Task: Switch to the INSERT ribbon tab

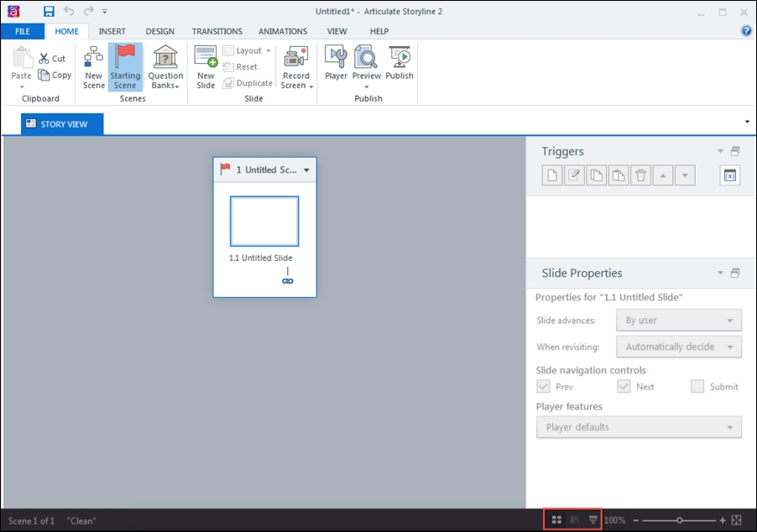Action: (x=112, y=31)
